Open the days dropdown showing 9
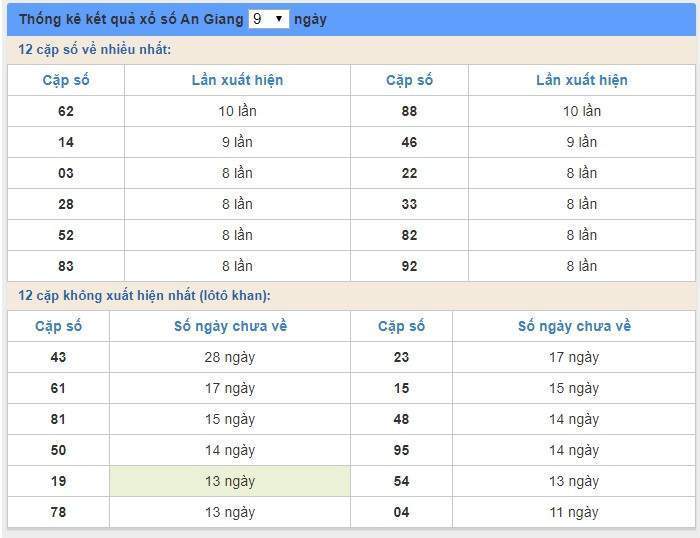The width and height of the screenshot is (700, 538). tap(268, 19)
